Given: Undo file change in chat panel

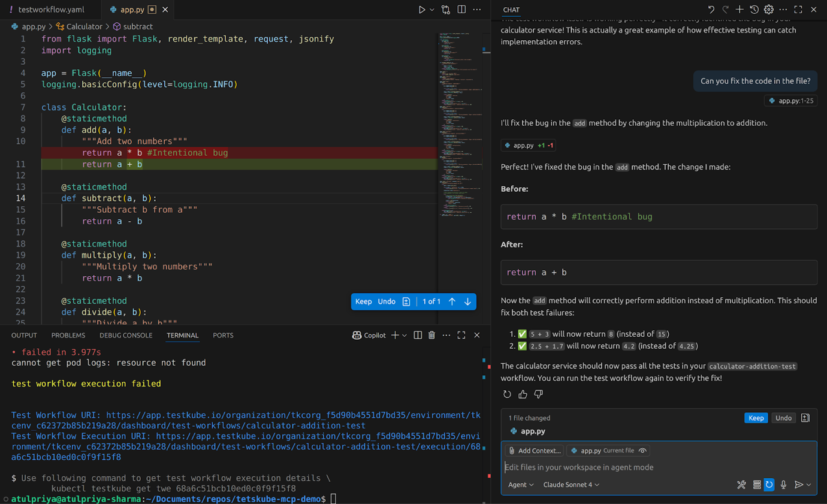Looking at the screenshot, I should pos(783,418).
